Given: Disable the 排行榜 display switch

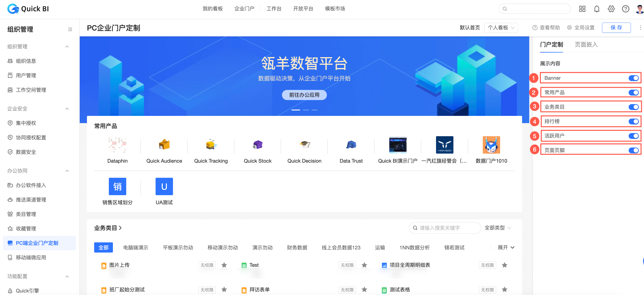Looking at the screenshot, I should pos(634,122).
